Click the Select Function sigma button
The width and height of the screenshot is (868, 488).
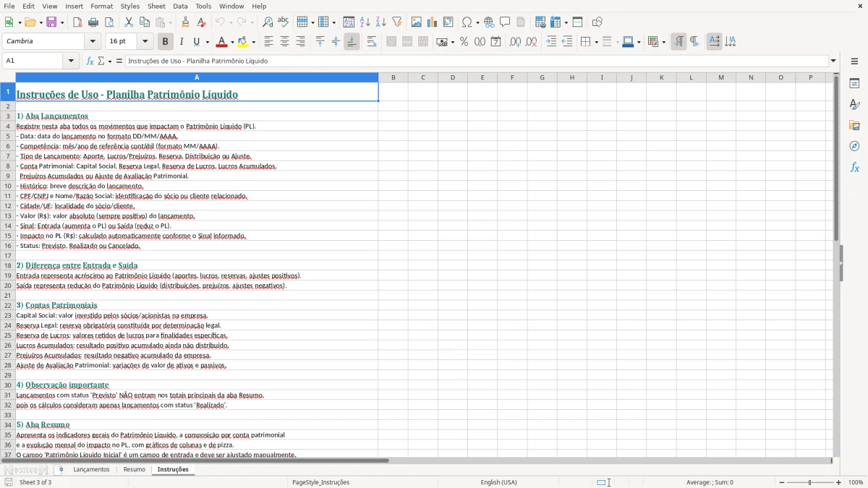pos(101,61)
